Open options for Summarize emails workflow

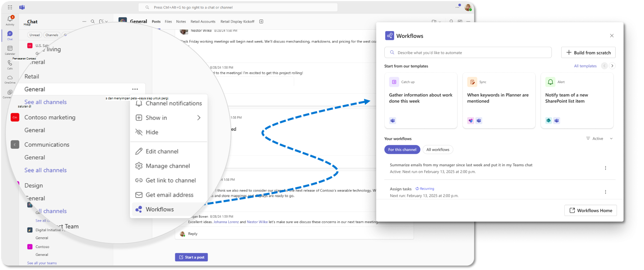click(605, 168)
